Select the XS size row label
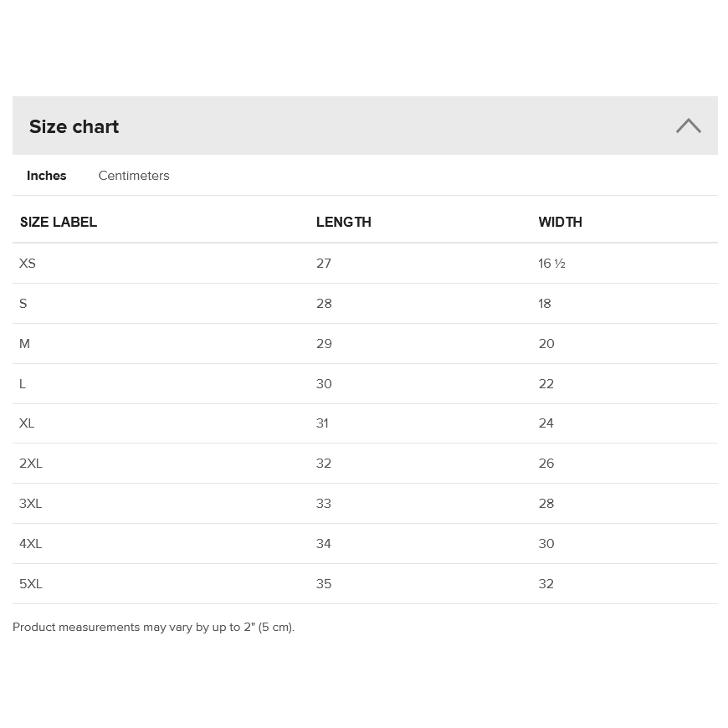The image size is (728, 728). (x=28, y=264)
